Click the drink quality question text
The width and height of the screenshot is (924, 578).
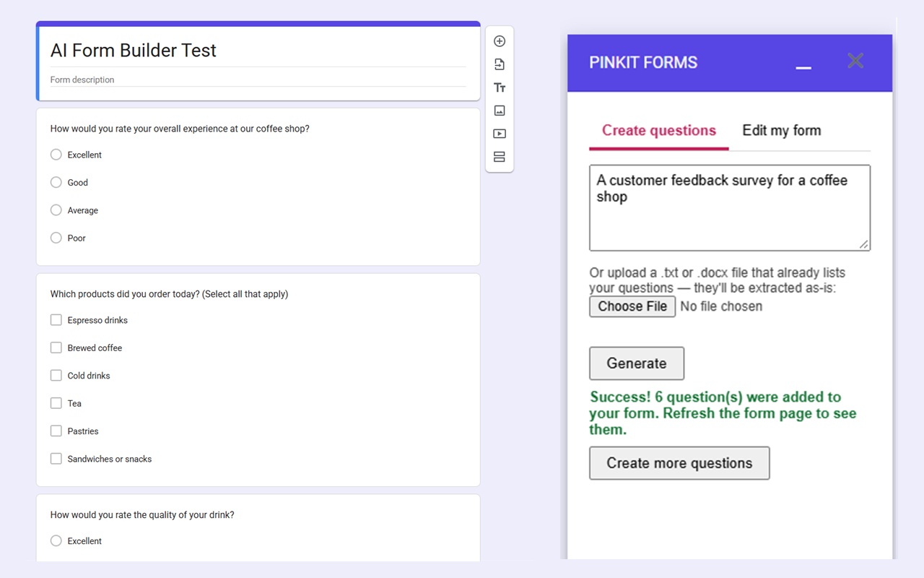coord(142,515)
